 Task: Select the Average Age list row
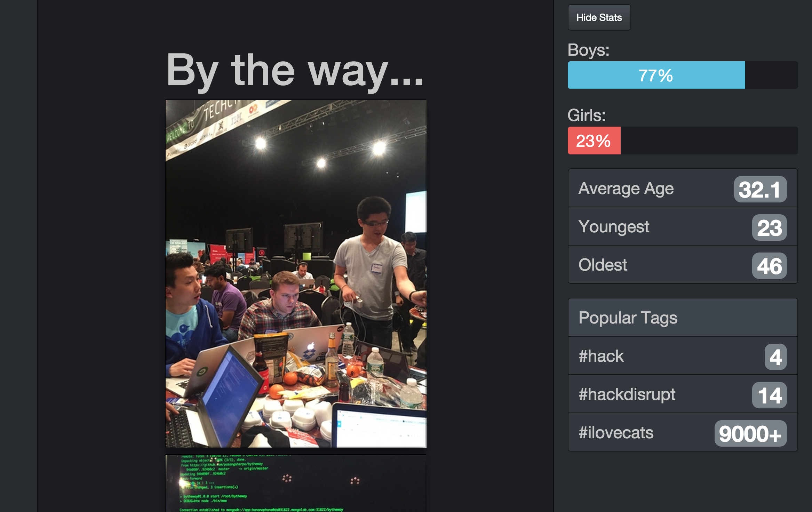click(683, 188)
